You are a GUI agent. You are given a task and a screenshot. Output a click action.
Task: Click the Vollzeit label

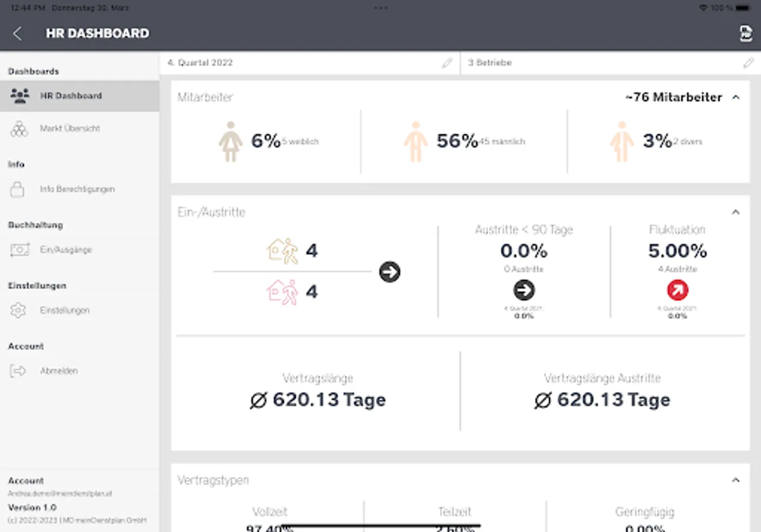270,512
